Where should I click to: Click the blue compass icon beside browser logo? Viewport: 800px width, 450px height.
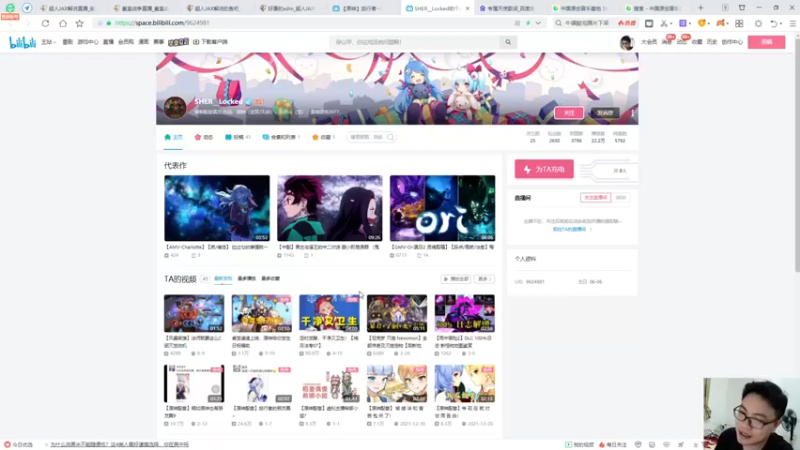27,8
